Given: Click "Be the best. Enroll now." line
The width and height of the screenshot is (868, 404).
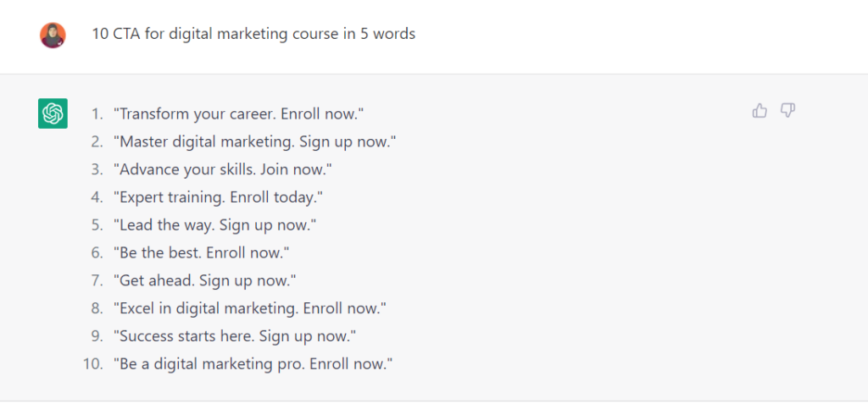Looking at the screenshot, I should point(202,253).
